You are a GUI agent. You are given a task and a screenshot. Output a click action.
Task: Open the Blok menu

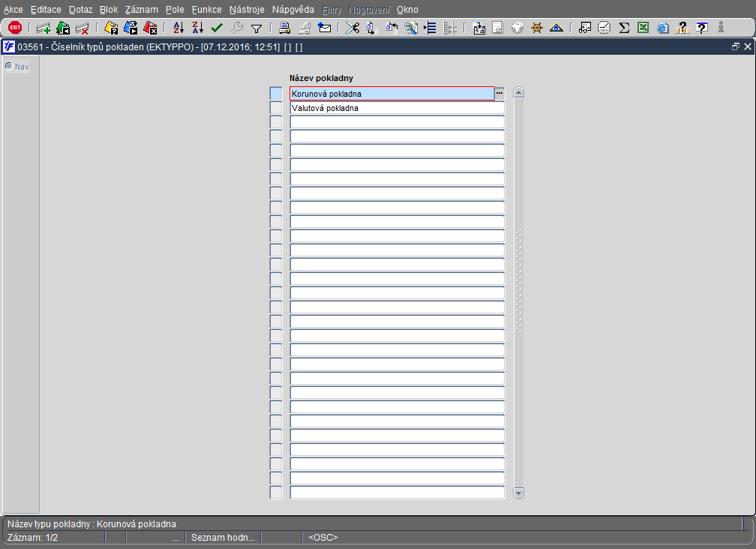109,10
